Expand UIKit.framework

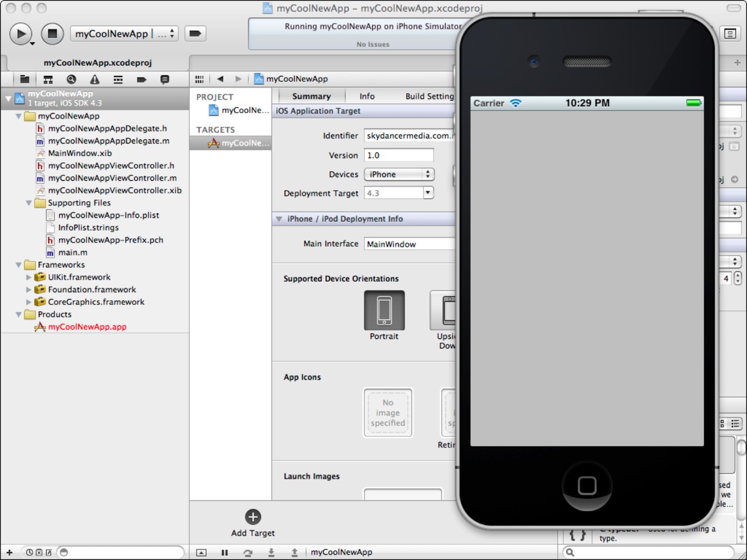tap(29, 277)
